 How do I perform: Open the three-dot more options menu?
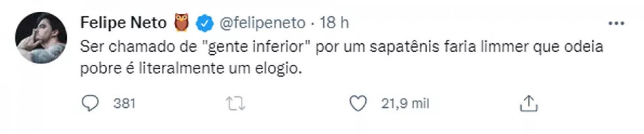pos(616,23)
